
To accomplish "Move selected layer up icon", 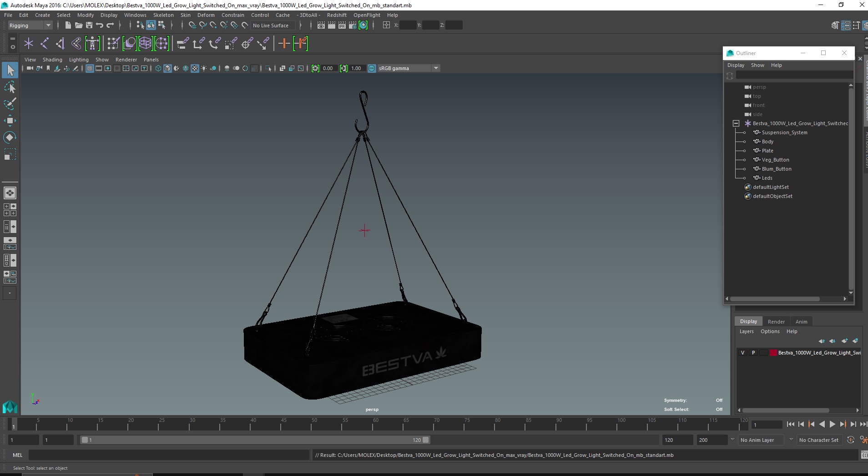I will (822, 341).
